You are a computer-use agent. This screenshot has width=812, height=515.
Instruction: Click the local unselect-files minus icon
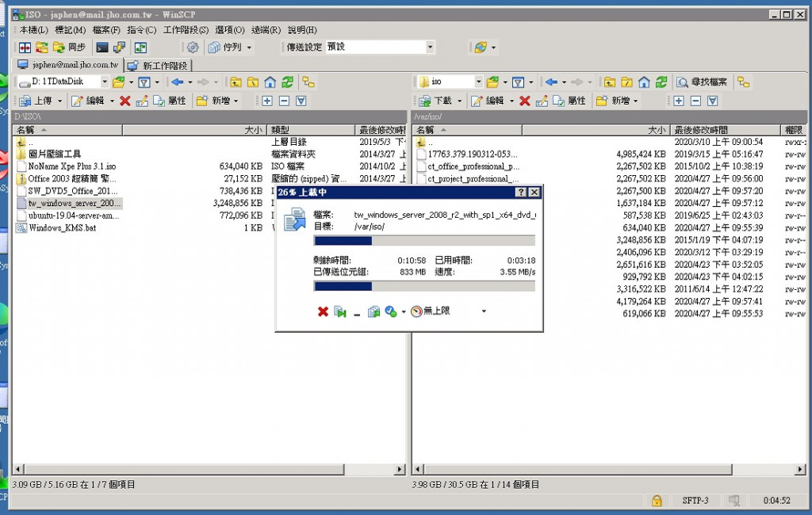(x=285, y=101)
